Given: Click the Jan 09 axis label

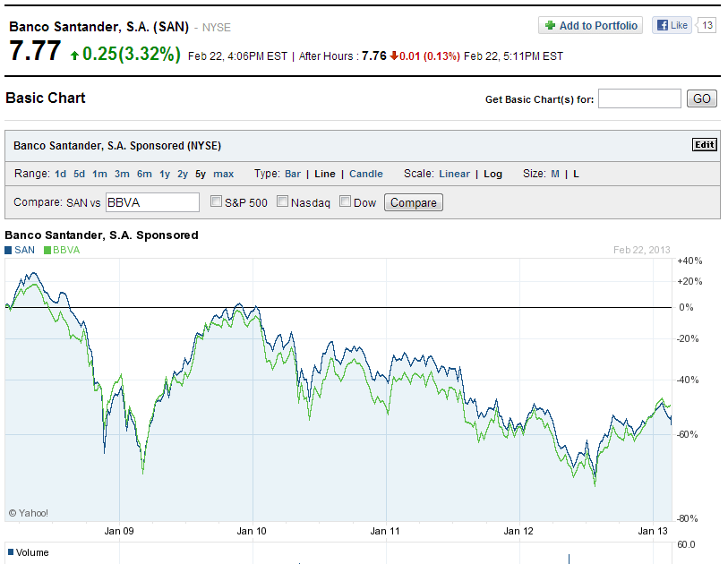Looking at the screenshot, I should click(x=119, y=531).
